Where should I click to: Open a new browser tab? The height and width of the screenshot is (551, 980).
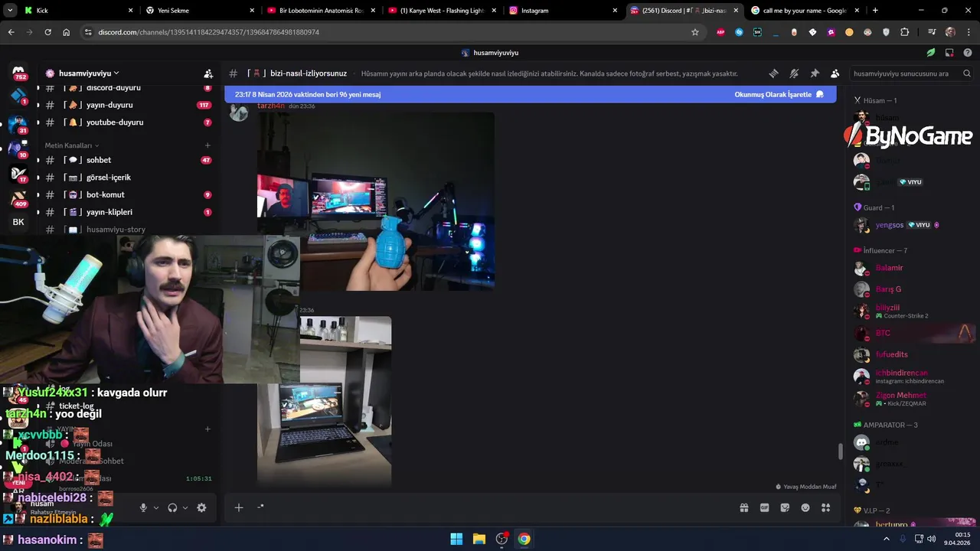pyautogui.click(x=875, y=11)
